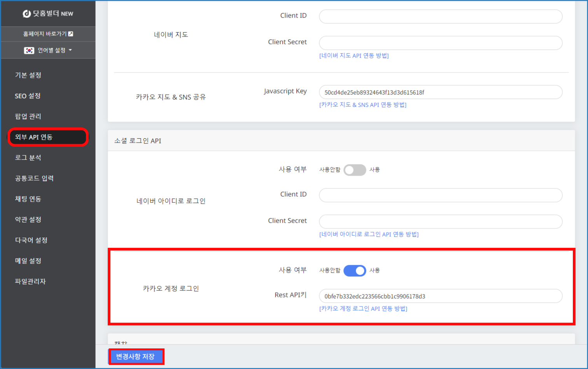
Task: Disable the 카카오 계정 로그인 toggle
Action: point(355,271)
